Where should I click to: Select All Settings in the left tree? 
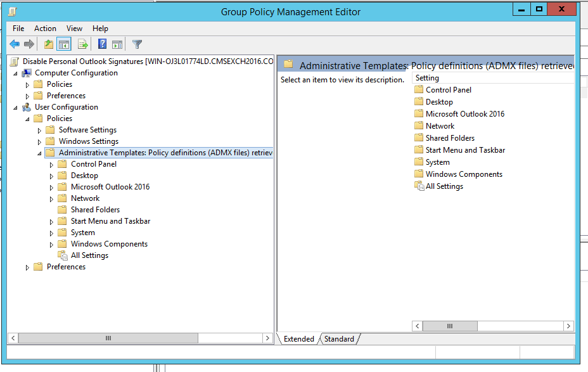click(x=89, y=255)
